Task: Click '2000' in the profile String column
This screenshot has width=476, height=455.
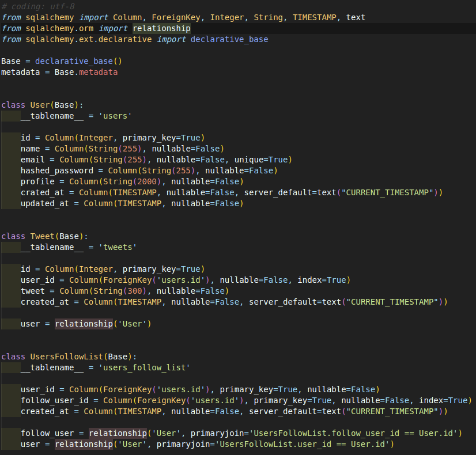Action: click(146, 181)
